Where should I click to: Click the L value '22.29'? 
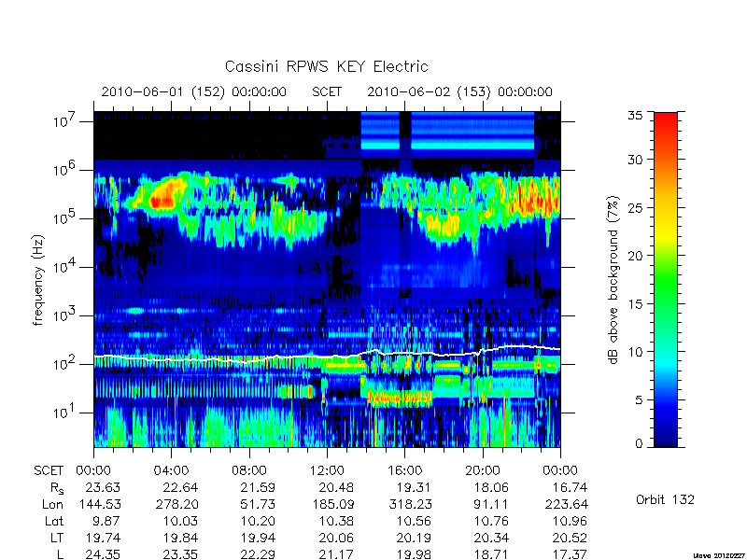point(258,554)
